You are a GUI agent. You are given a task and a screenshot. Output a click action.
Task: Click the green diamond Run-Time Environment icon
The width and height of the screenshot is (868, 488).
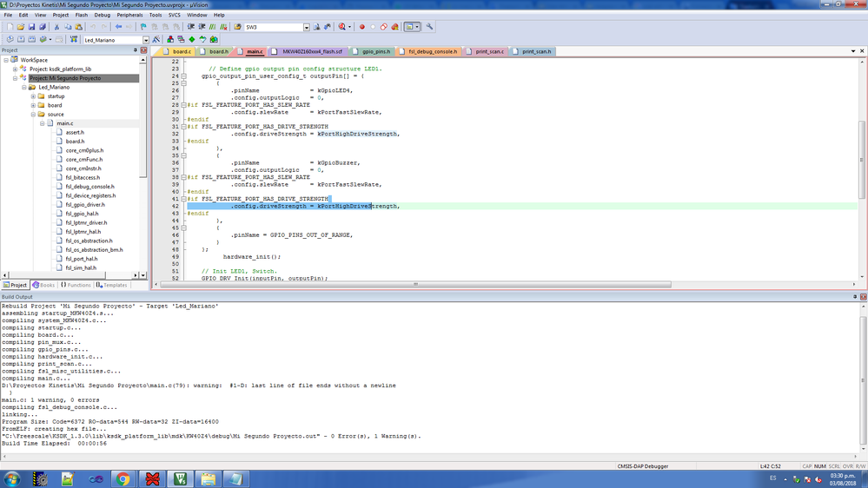tap(191, 39)
